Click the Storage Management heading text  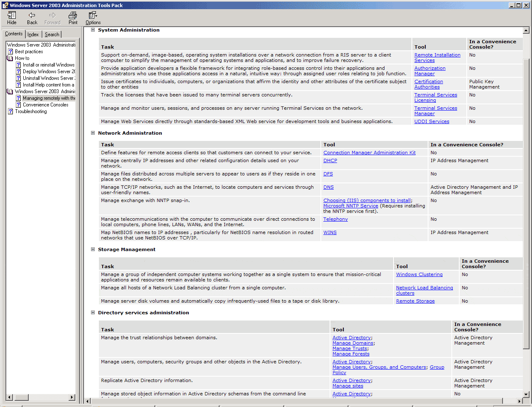tap(127, 249)
